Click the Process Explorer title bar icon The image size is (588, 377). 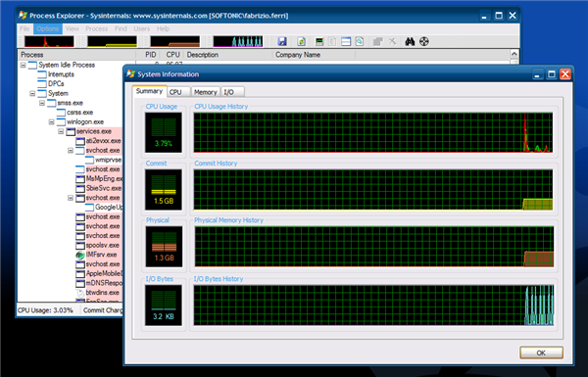pyautogui.click(x=23, y=15)
